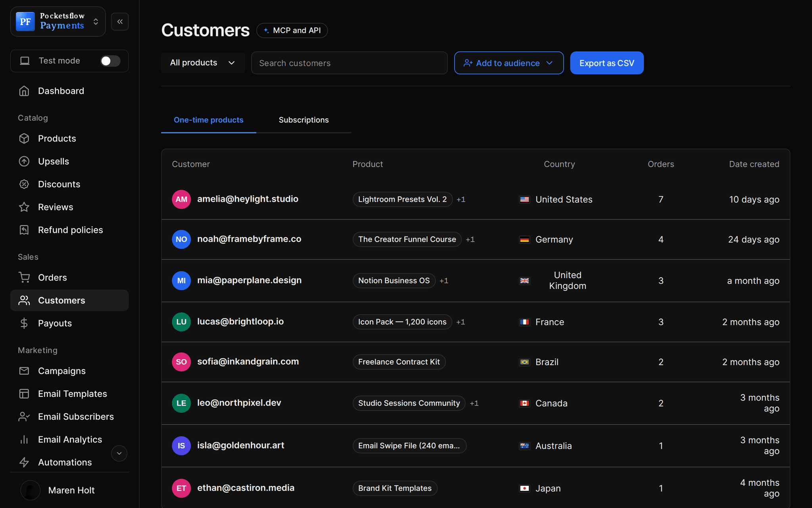Open Maren Holt profile avatar
The height and width of the screenshot is (508, 812).
[x=31, y=490]
